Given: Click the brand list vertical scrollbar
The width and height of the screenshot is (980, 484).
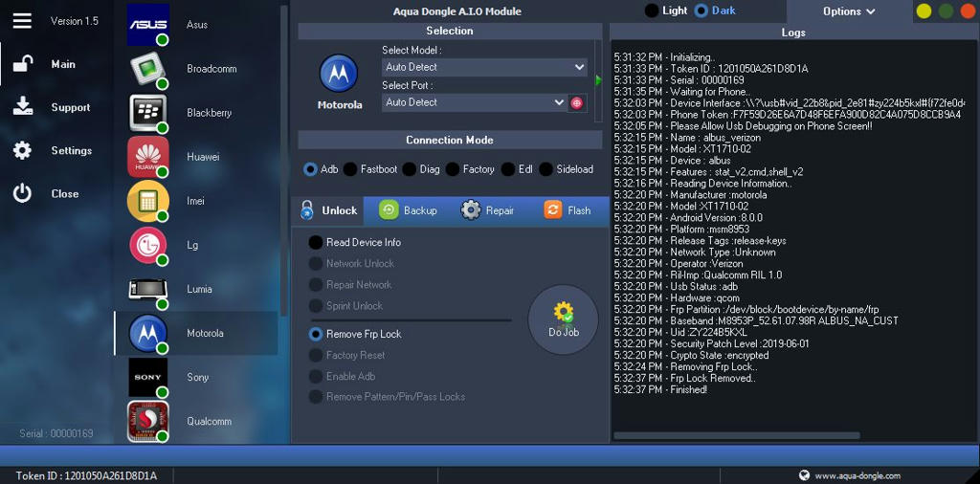Looking at the screenshot, I should [283, 159].
